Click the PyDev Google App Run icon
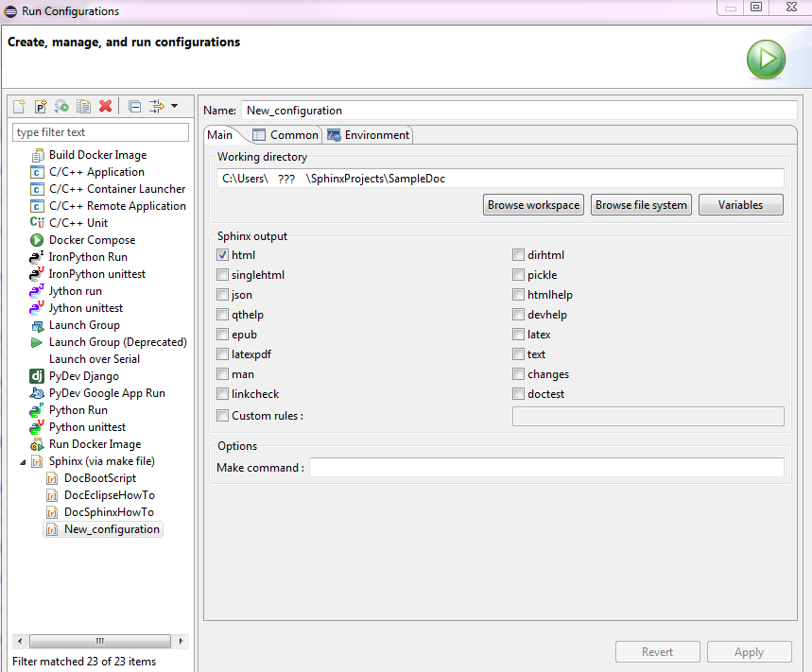The width and height of the screenshot is (812, 672). [x=37, y=393]
